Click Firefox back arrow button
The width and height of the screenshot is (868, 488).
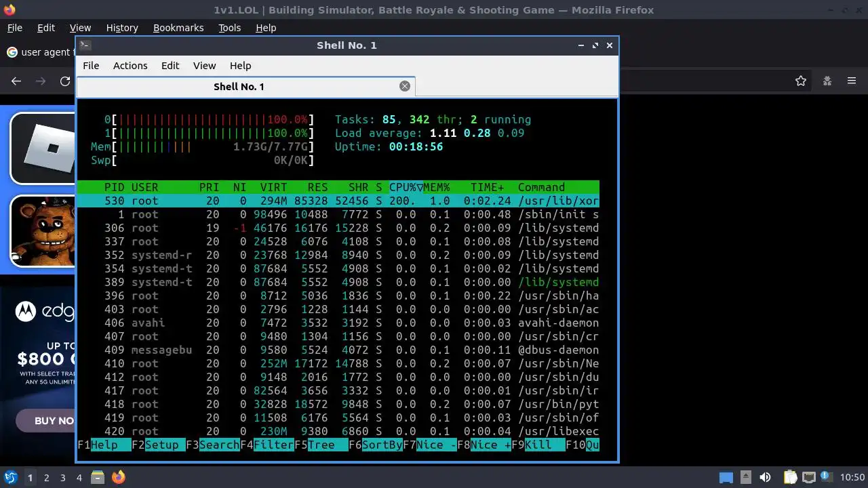coord(16,81)
